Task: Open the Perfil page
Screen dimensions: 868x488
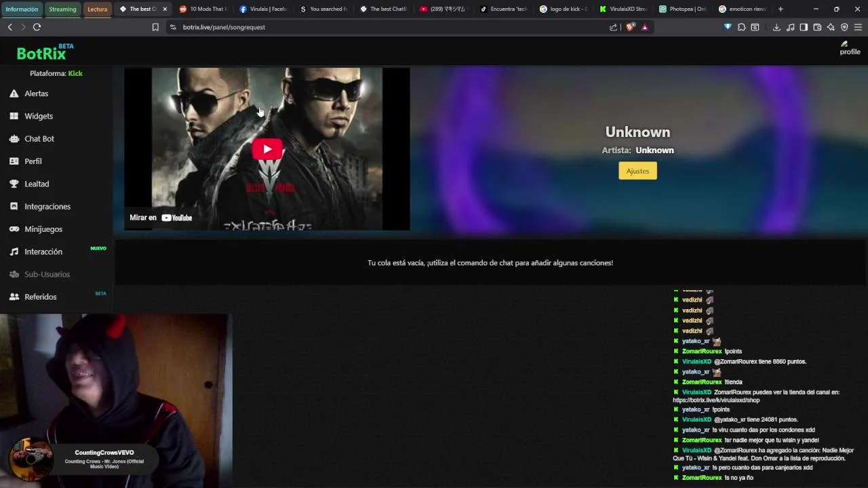Action: [x=33, y=161]
